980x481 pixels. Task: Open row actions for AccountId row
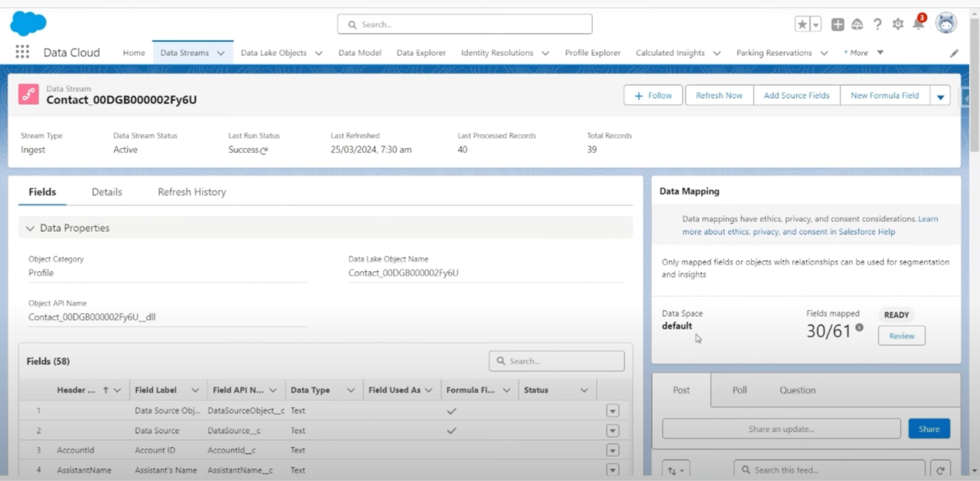click(612, 450)
